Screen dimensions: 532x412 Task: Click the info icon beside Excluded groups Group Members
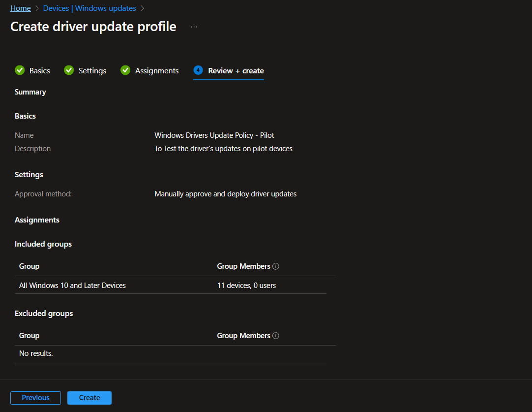click(276, 335)
